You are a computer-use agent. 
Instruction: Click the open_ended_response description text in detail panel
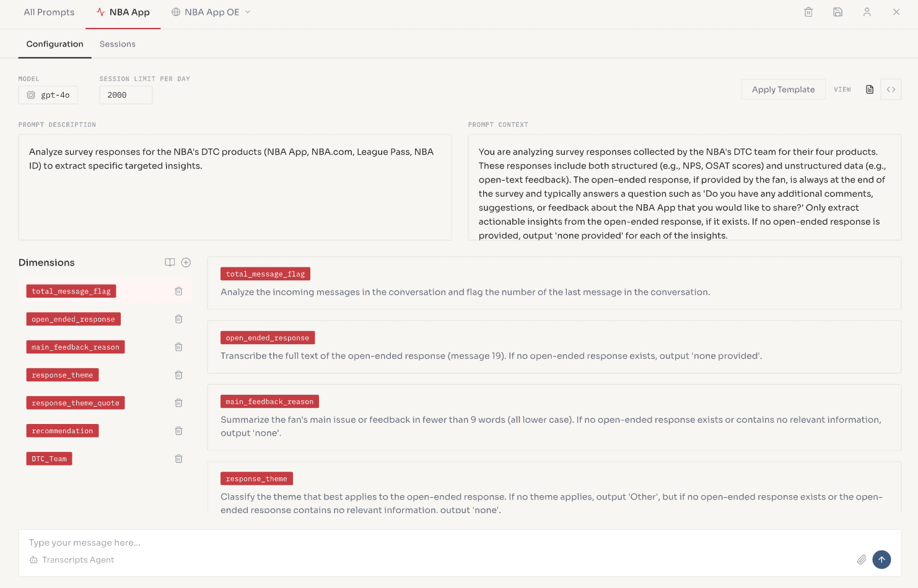[x=491, y=356]
